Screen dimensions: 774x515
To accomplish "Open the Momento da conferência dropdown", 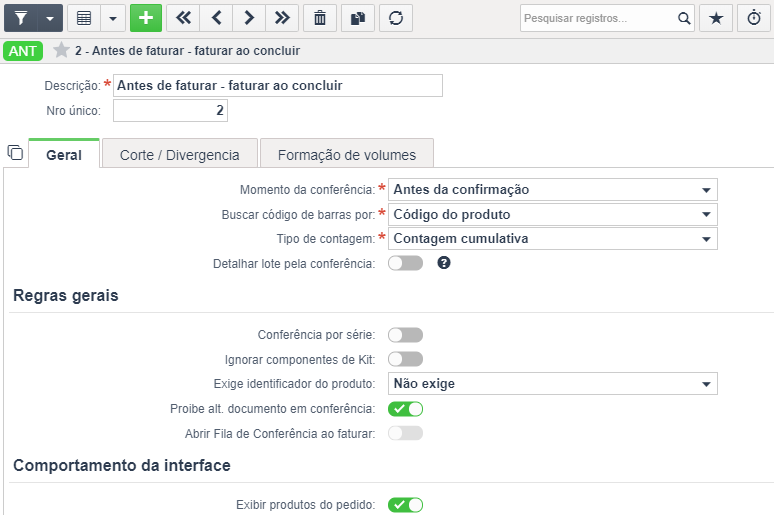I will [x=552, y=190].
